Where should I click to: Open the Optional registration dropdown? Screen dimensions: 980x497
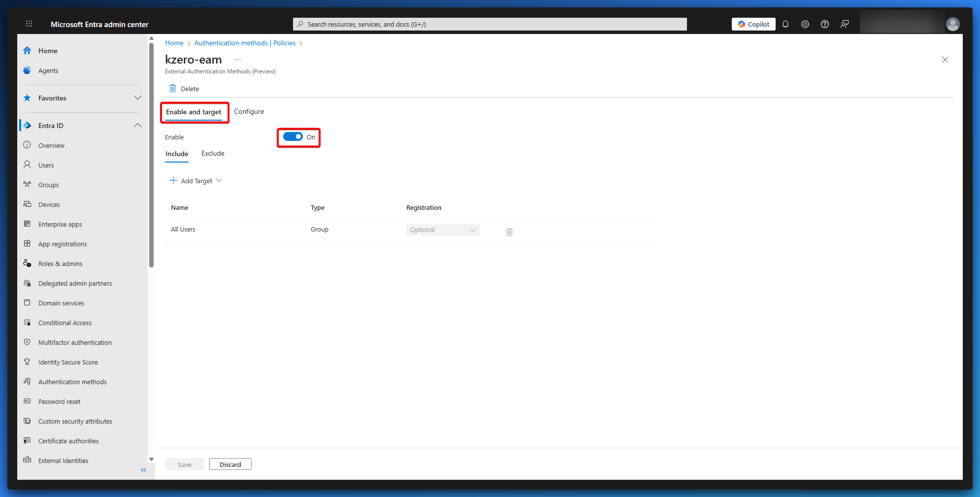(x=443, y=230)
